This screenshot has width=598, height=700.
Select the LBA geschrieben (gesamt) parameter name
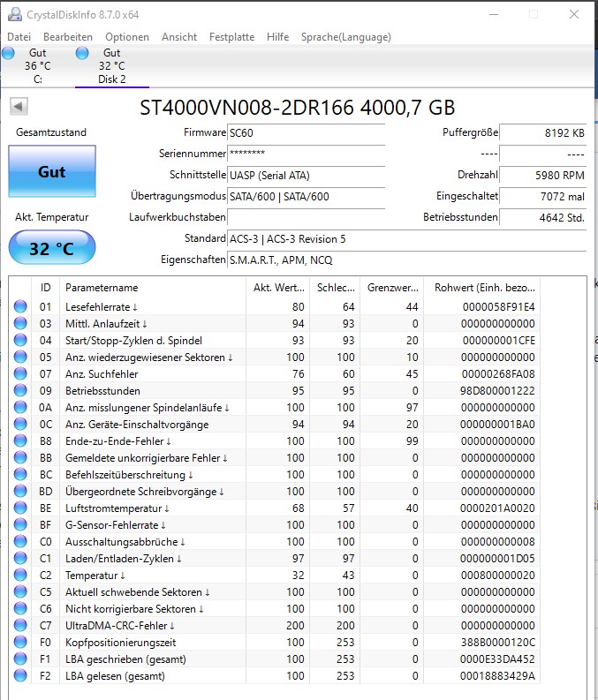[125, 659]
